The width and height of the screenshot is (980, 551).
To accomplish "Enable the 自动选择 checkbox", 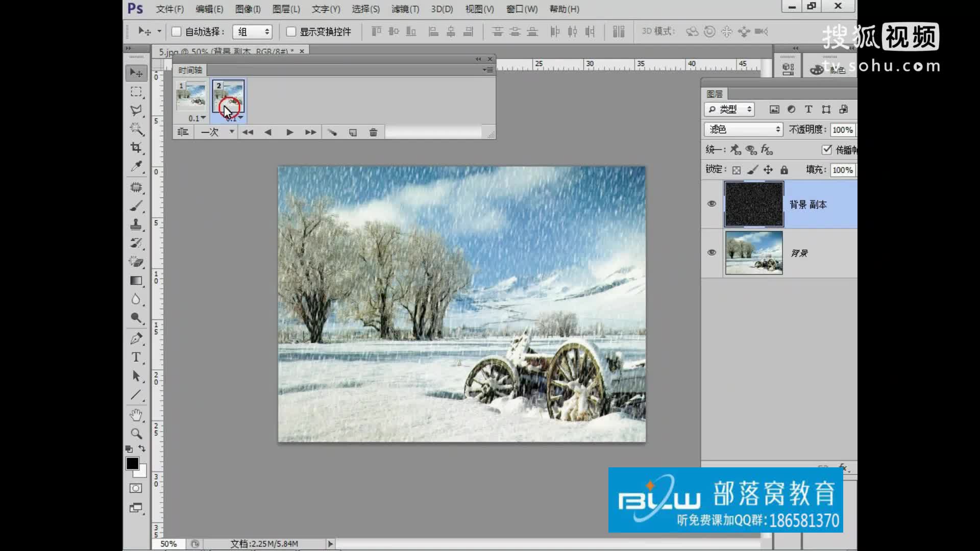I will pyautogui.click(x=177, y=32).
